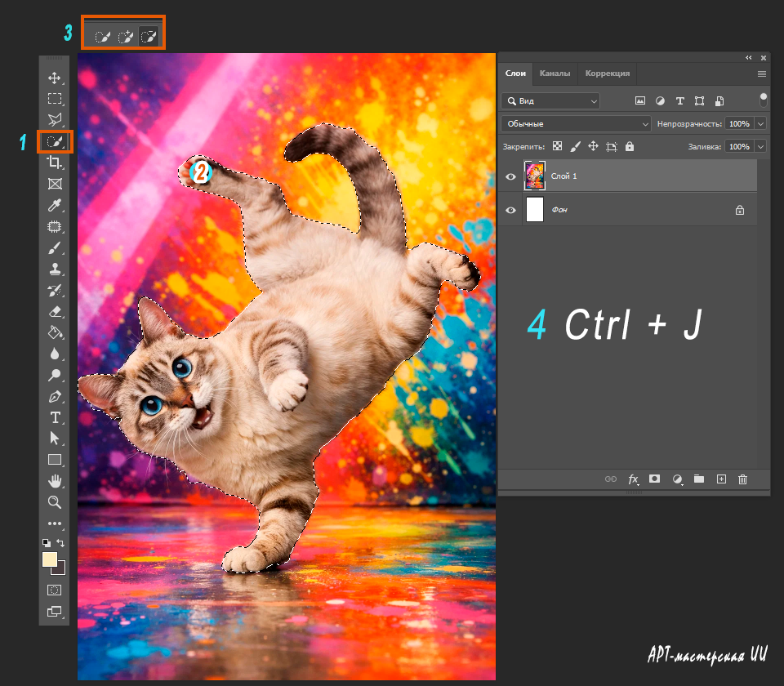784x686 pixels.
Task: Hide the Фон layer via eye icon
Action: [510, 210]
